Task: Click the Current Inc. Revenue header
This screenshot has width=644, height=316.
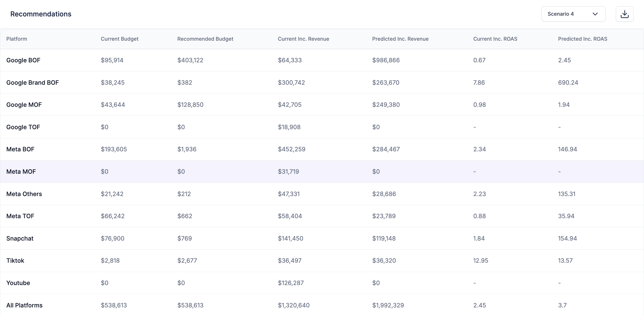Action: point(303,39)
